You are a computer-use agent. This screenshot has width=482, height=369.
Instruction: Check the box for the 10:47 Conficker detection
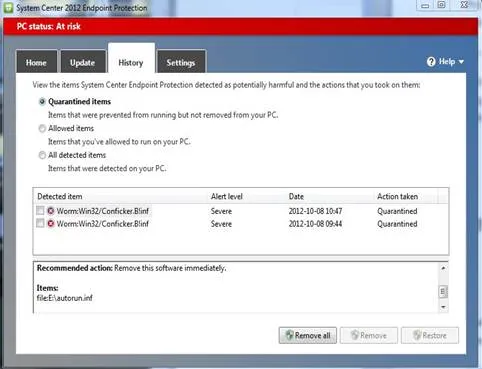coord(40,210)
